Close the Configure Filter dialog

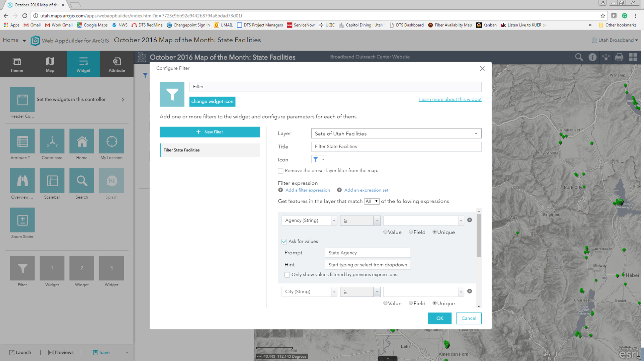pyautogui.click(x=482, y=68)
